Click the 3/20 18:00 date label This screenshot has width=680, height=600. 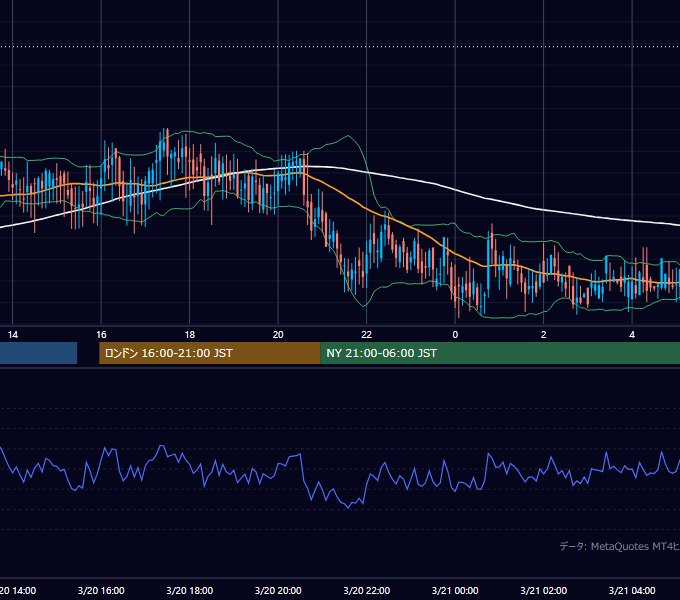[190, 590]
